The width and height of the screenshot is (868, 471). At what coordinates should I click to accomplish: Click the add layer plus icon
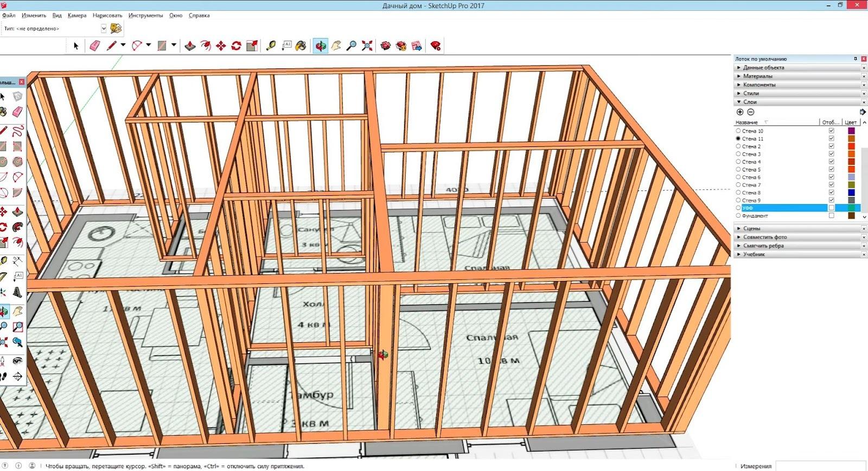tap(739, 112)
